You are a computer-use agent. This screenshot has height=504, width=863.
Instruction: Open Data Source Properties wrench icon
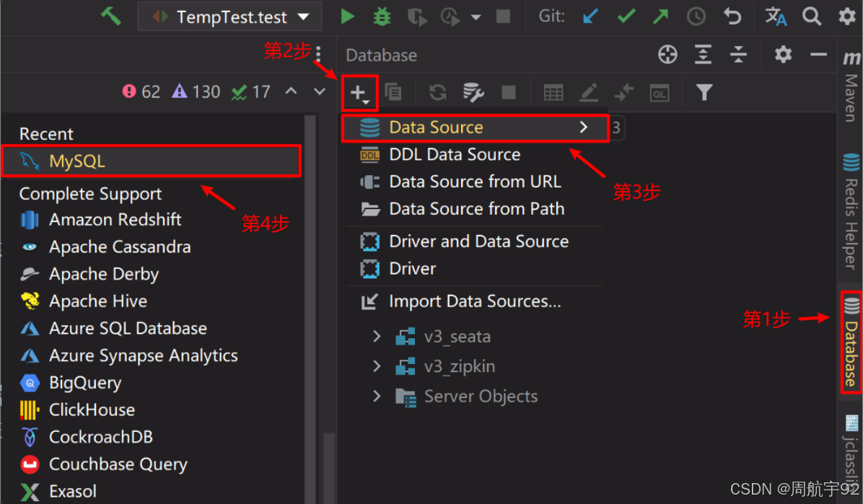[473, 92]
